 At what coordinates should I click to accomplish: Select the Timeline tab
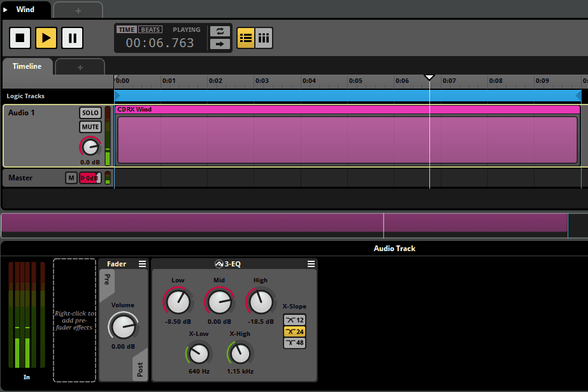[27, 66]
